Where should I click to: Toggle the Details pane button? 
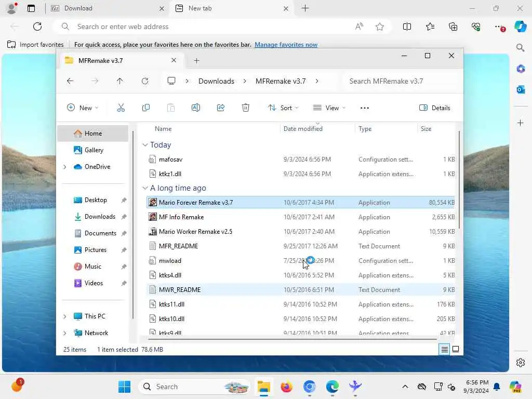tap(435, 108)
